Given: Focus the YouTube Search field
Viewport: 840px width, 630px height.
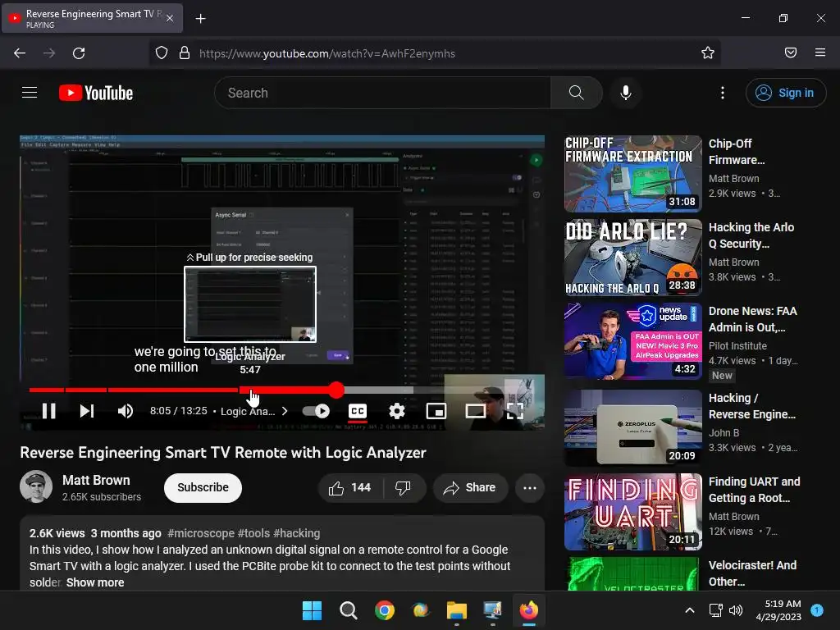Looking at the screenshot, I should coord(382,93).
